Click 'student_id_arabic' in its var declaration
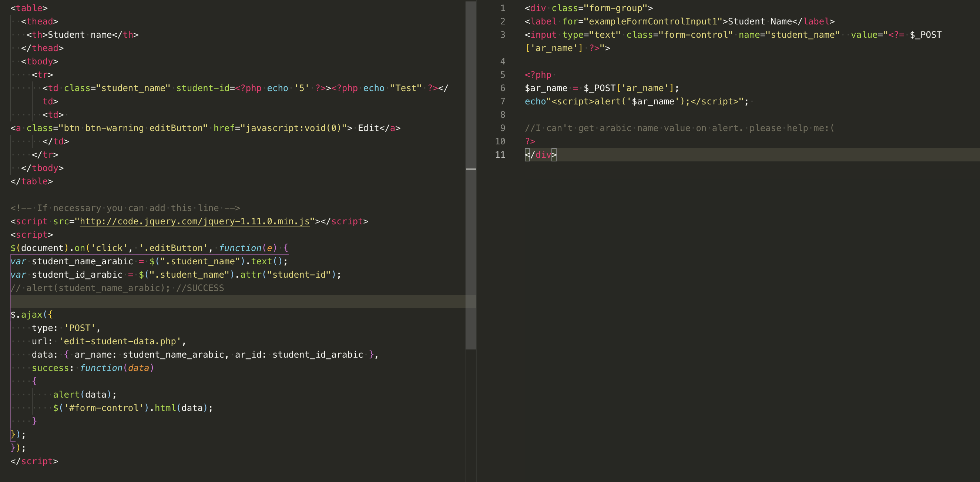 point(77,275)
